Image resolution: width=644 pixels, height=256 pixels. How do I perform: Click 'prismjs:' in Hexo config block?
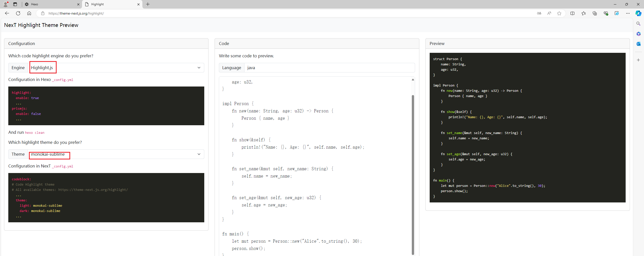click(19, 108)
